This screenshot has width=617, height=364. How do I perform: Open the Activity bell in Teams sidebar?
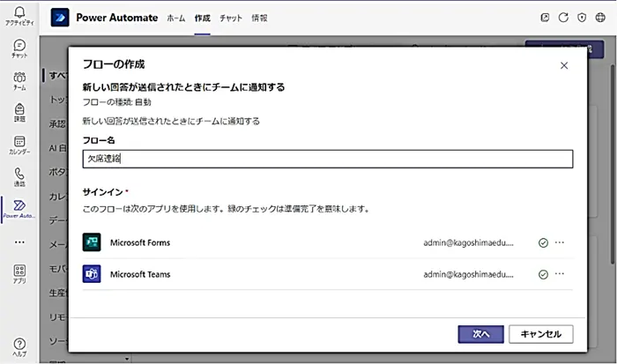click(x=19, y=16)
